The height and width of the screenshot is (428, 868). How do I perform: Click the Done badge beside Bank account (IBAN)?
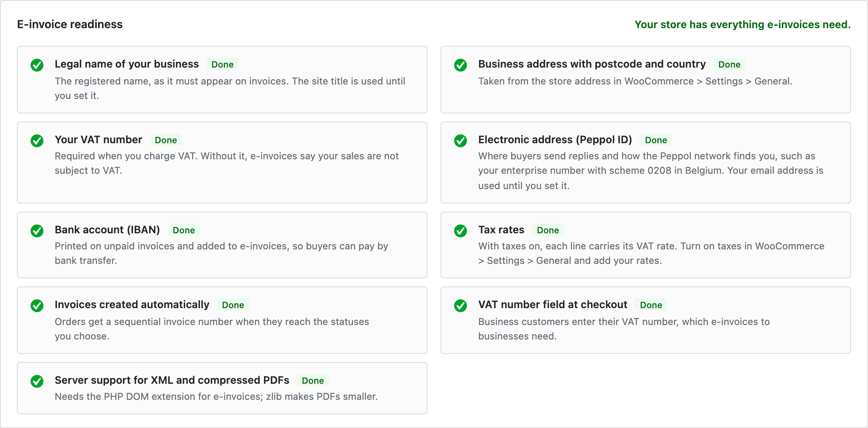(184, 230)
